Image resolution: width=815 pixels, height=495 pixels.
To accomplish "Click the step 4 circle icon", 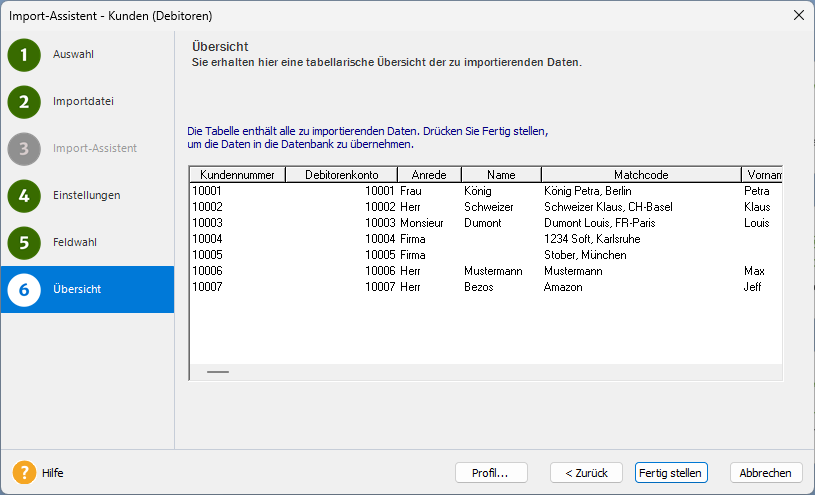I will [24, 196].
